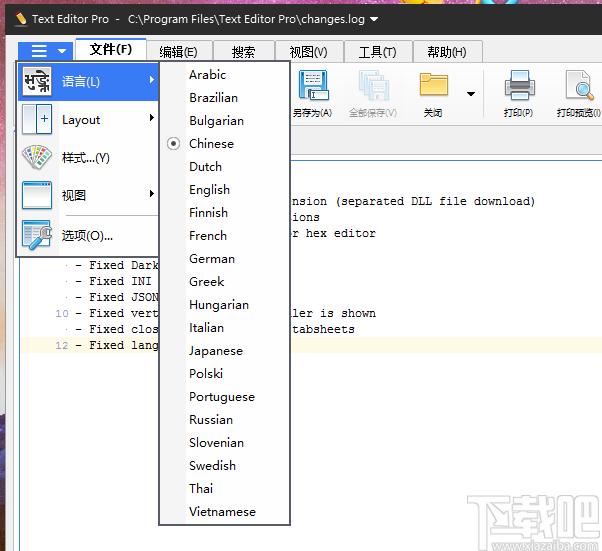Click the Close (关闭) folder icon

click(x=433, y=88)
